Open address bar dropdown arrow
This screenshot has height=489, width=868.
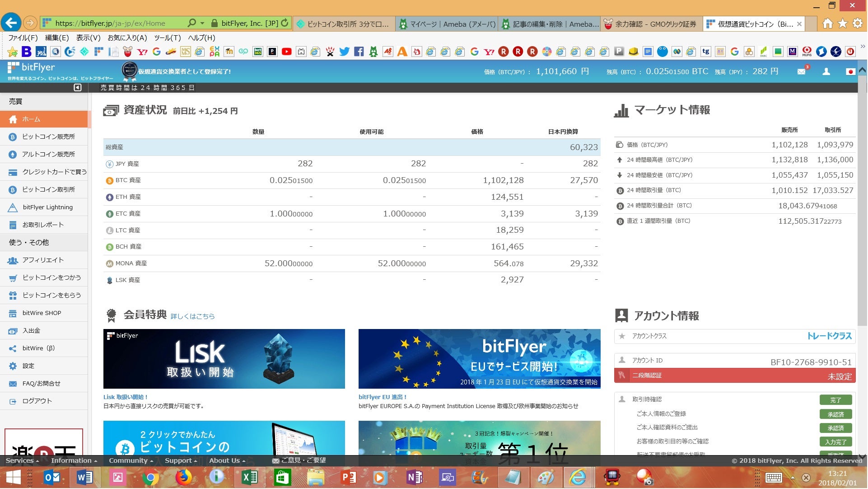click(202, 24)
